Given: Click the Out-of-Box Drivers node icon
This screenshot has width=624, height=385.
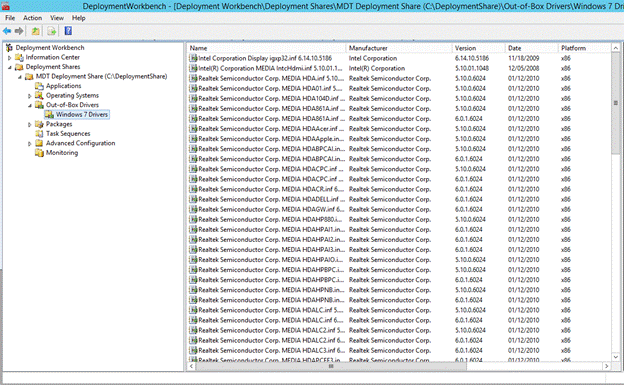Looking at the screenshot, I should click(39, 105).
